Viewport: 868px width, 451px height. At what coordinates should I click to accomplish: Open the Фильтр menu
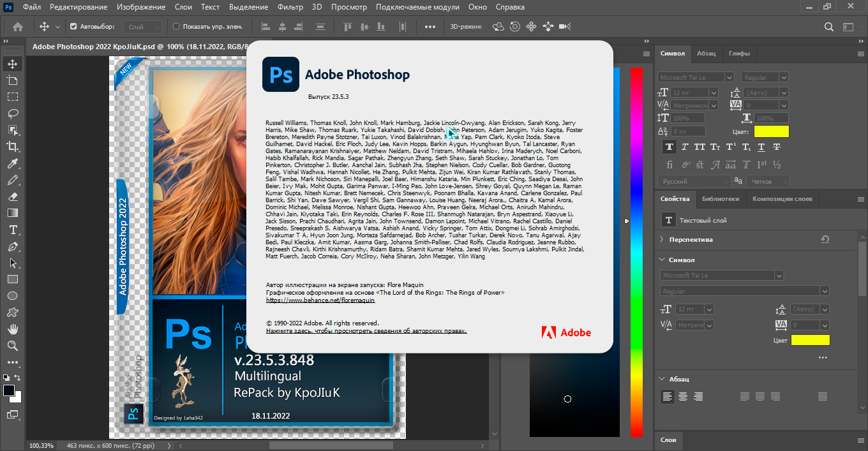pyautogui.click(x=290, y=7)
